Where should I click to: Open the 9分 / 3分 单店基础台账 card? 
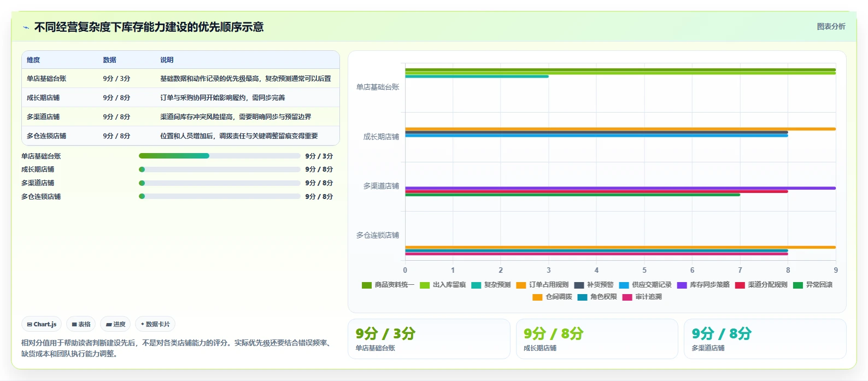[429, 339]
